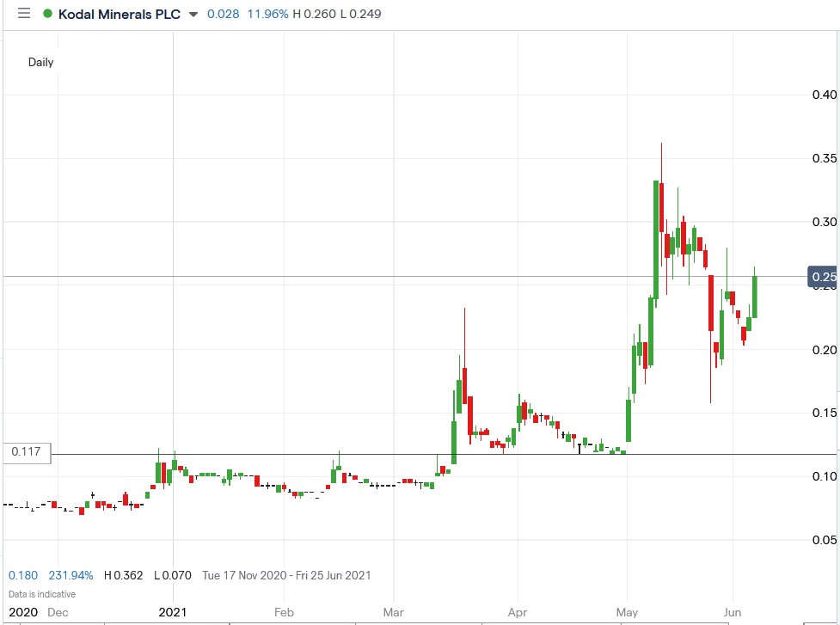The image size is (840, 625).
Task: Select the Kodal Minerals PLC title
Action: click(x=120, y=14)
